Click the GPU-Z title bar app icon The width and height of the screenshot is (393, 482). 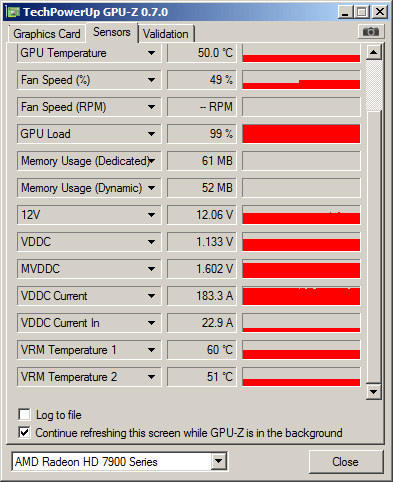tap(14, 12)
